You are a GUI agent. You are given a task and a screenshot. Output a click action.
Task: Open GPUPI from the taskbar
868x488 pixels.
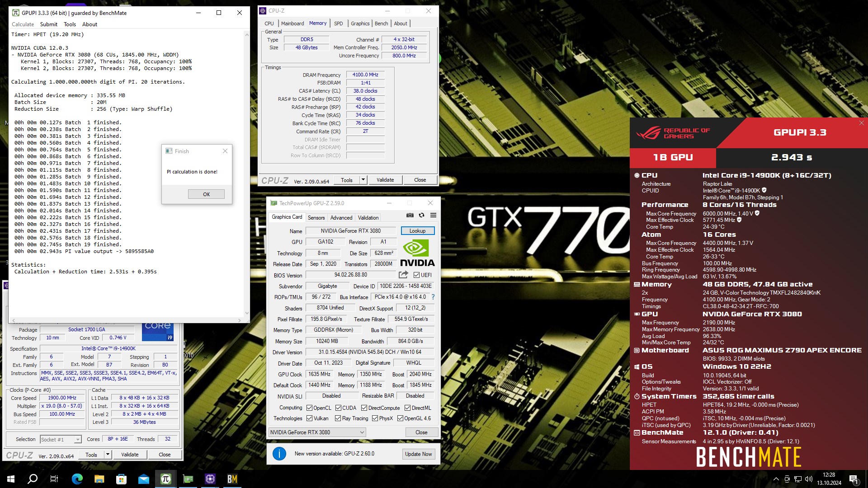(x=166, y=479)
